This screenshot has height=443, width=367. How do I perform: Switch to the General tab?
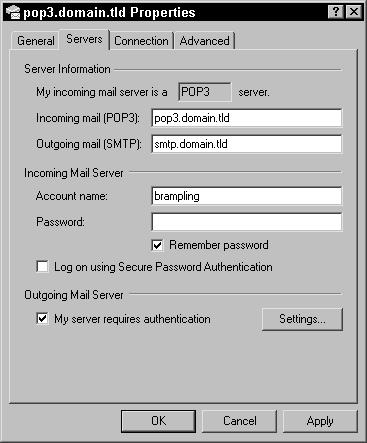[x=35, y=41]
